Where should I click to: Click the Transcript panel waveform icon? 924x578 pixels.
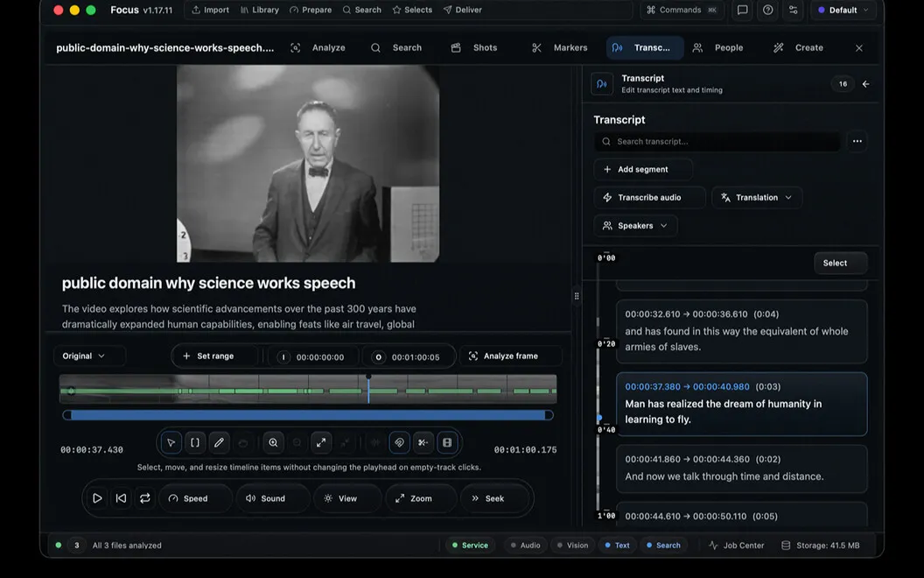tap(602, 84)
